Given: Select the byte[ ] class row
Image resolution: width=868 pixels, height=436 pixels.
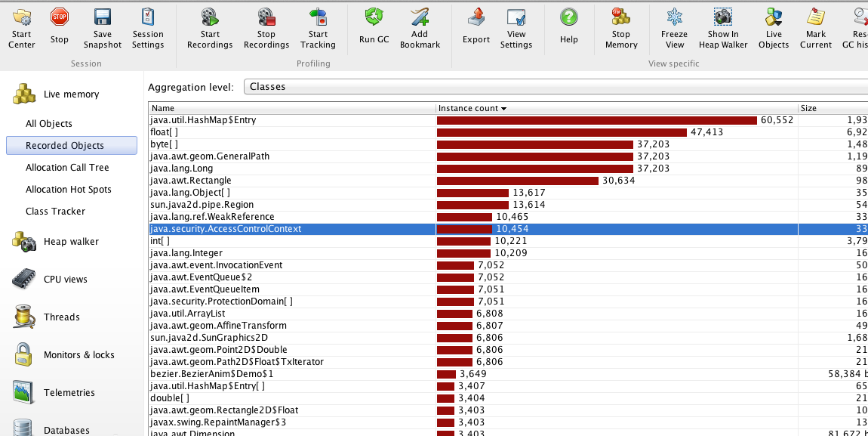Looking at the screenshot, I should tap(508, 144).
